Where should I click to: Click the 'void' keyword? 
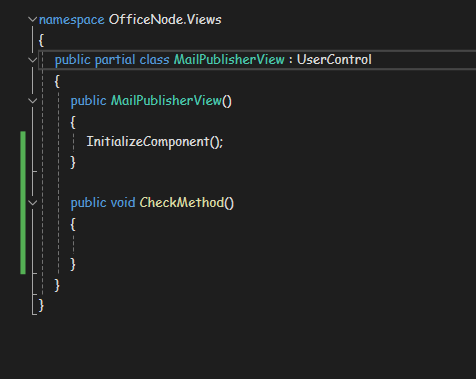[123, 203]
